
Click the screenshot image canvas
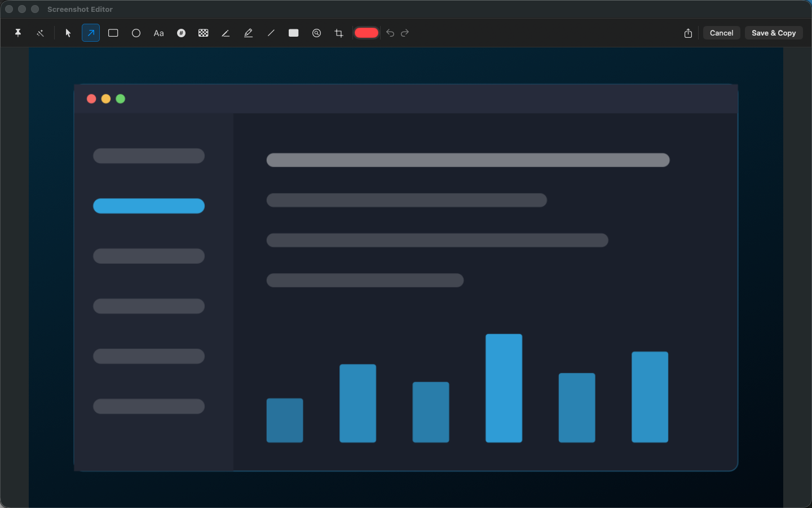pyautogui.click(x=406, y=277)
